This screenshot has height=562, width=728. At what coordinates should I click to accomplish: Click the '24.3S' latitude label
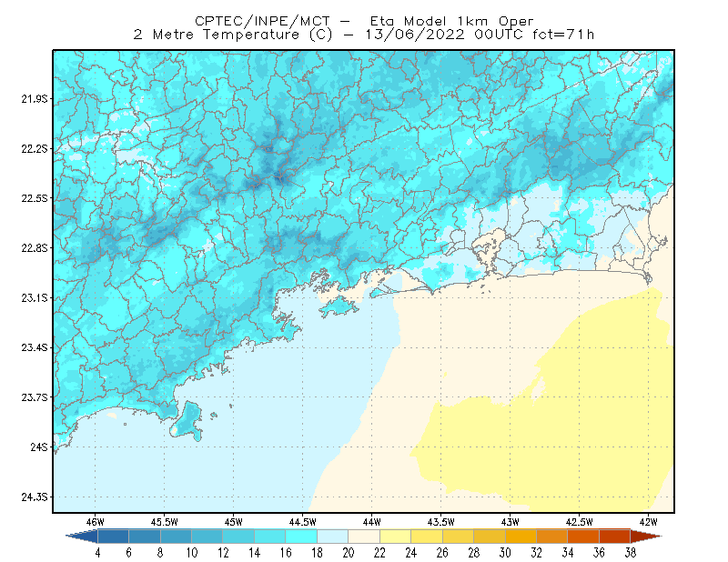(x=34, y=497)
